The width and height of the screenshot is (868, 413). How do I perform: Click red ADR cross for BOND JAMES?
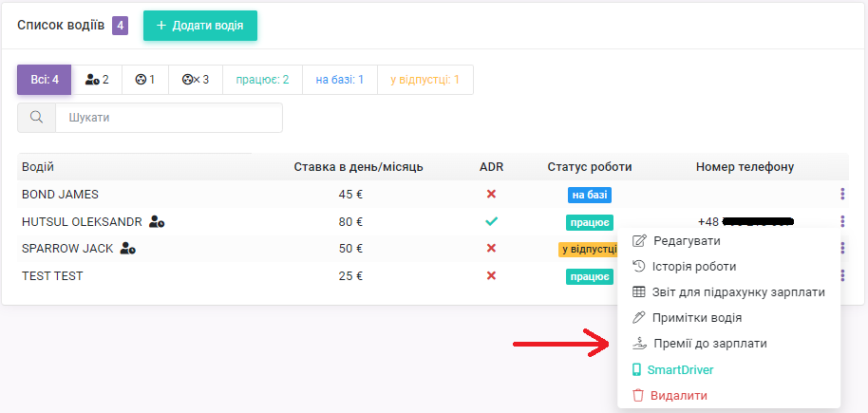tap(491, 195)
